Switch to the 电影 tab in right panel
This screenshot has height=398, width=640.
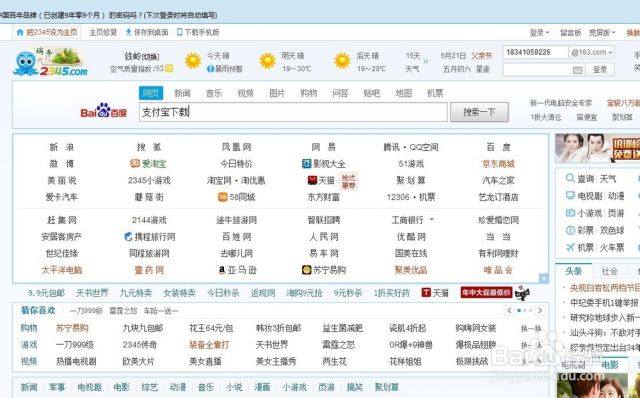coord(610,365)
